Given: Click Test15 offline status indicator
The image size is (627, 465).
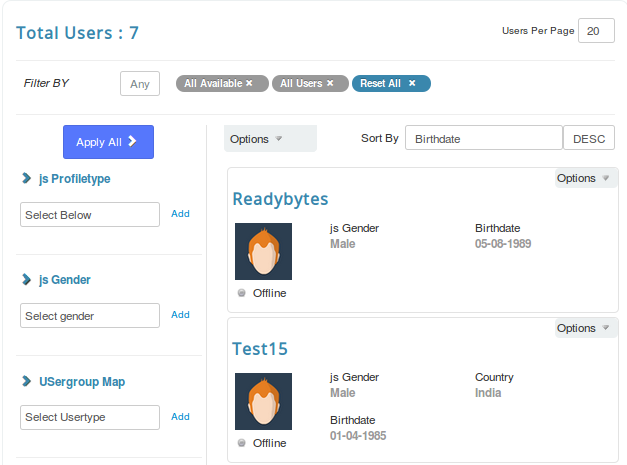Looking at the screenshot, I should point(242,443).
